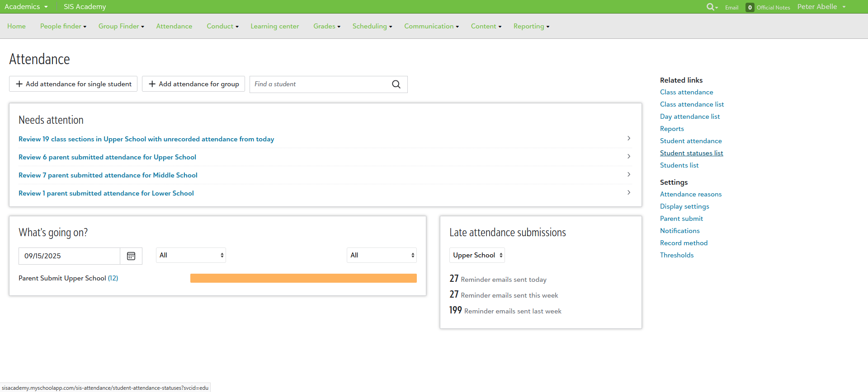Open the Scheduling menu
Screen dimensions: 868x392
pyautogui.click(x=372, y=26)
